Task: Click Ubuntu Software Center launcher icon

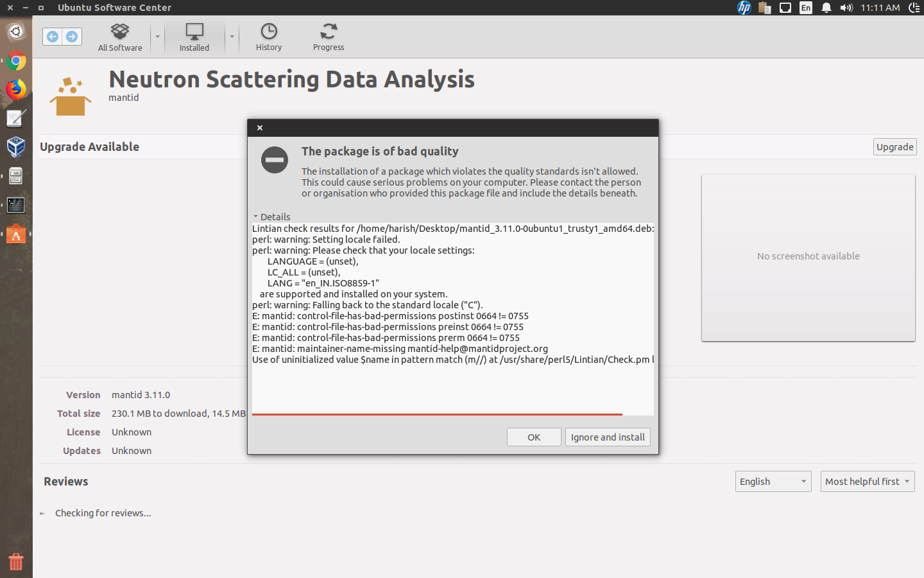Action: click(x=16, y=234)
